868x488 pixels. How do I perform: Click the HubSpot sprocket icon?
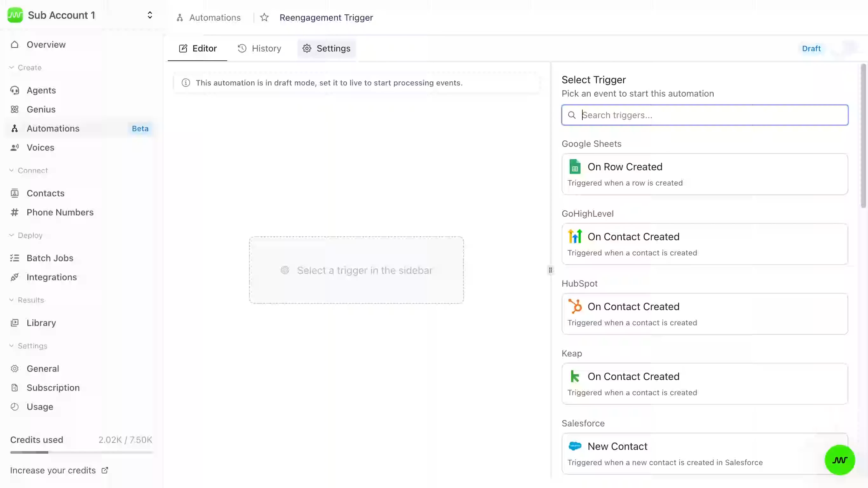click(575, 306)
